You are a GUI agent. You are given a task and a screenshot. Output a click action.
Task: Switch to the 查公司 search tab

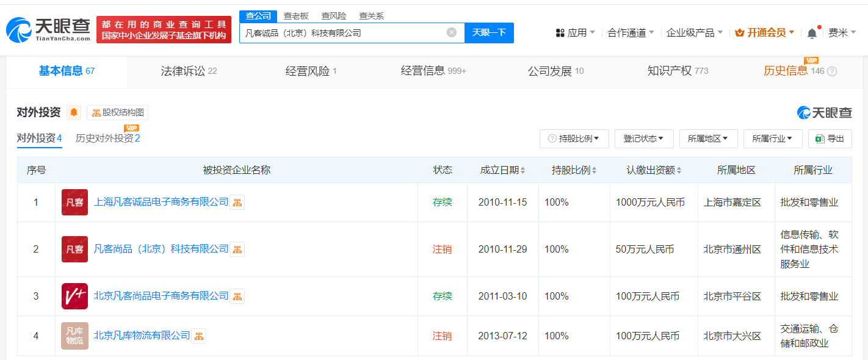click(x=258, y=16)
